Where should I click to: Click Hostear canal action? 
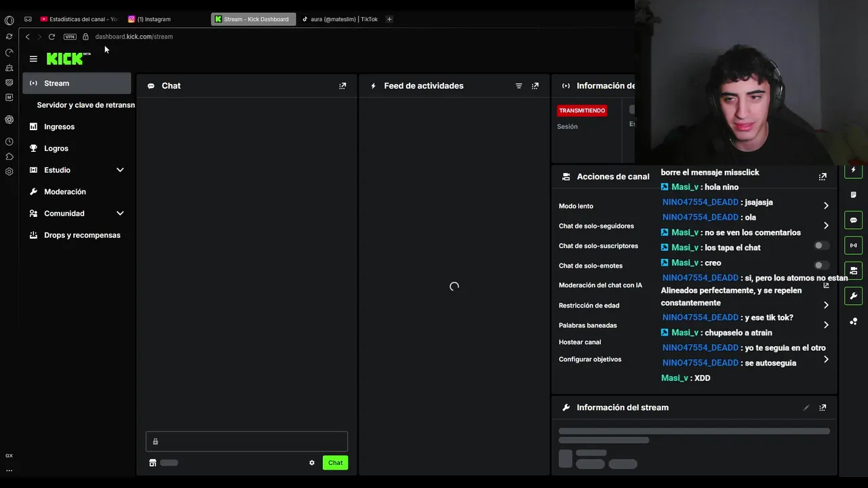[580, 342]
